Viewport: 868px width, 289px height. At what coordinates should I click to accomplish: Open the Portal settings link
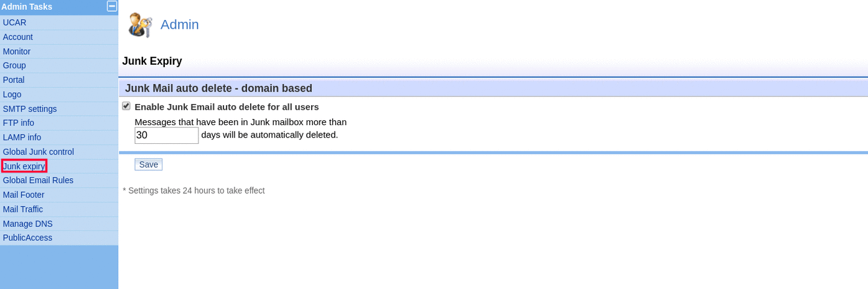tap(14, 80)
